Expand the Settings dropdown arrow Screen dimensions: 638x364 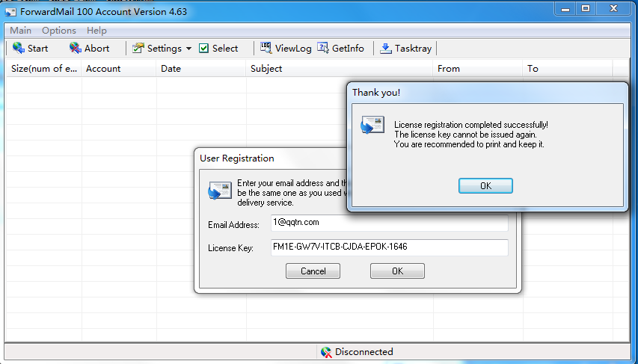click(188, 49)
